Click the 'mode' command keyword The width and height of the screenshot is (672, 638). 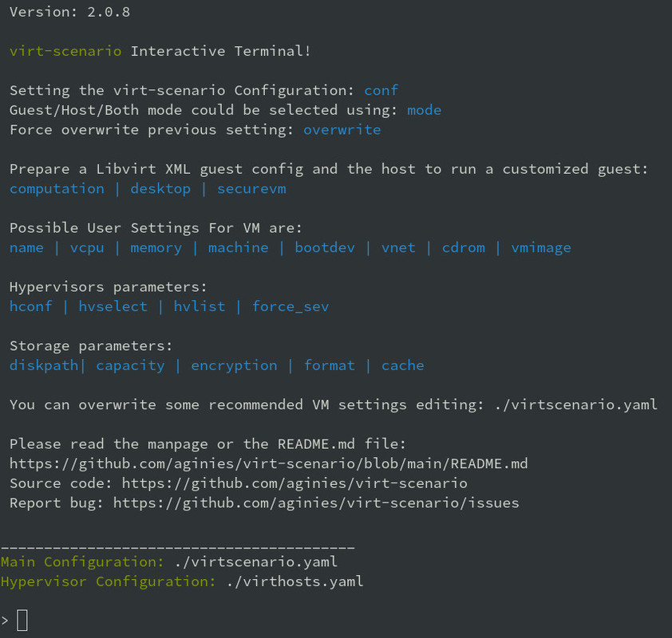pos(424,110)
